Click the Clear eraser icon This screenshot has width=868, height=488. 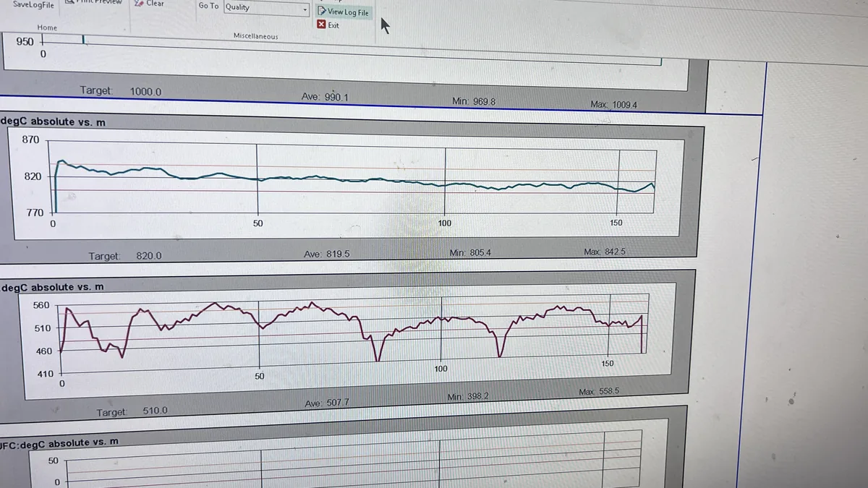(x=138, y=3)
